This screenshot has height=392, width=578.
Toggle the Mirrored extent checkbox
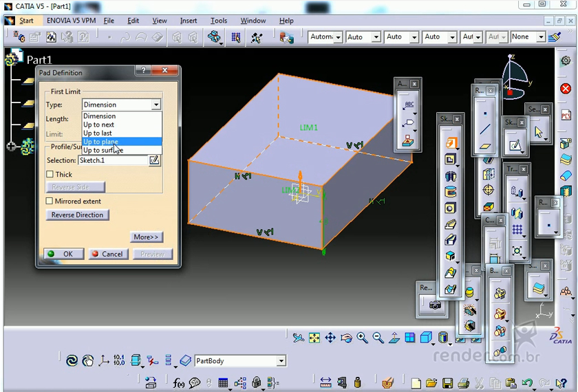coord(50,202)
